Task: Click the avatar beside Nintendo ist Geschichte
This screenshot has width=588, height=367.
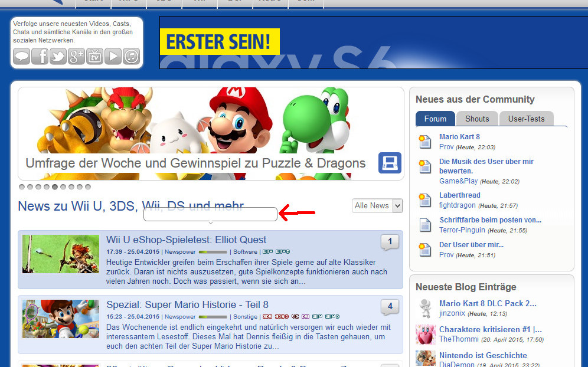Action: click(x=425, y=358)
